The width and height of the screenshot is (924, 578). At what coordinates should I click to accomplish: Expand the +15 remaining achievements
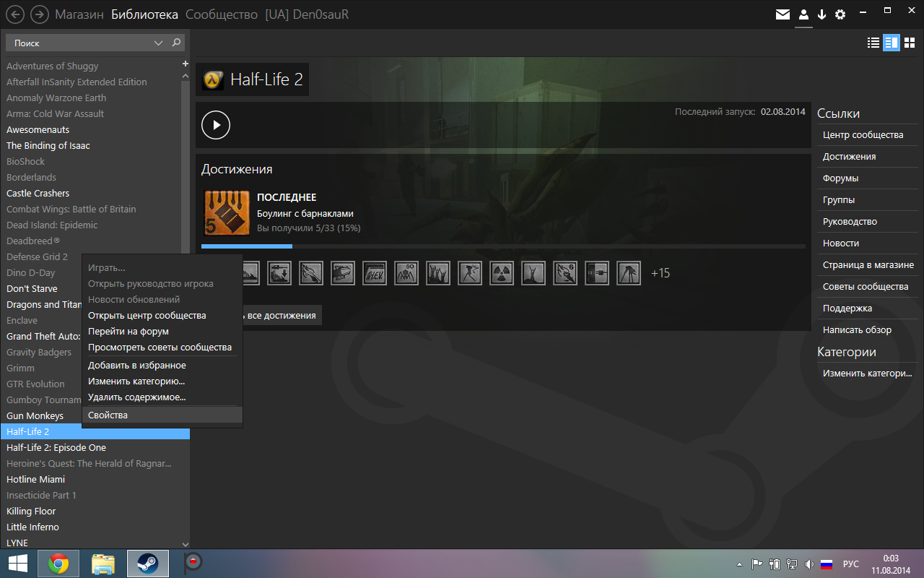(660, 273)
